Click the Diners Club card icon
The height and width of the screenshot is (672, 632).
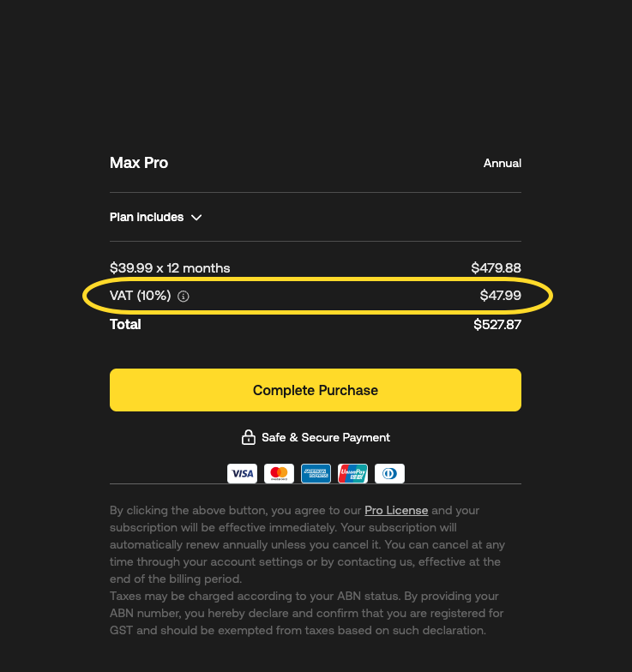click(x=389, y=473)
